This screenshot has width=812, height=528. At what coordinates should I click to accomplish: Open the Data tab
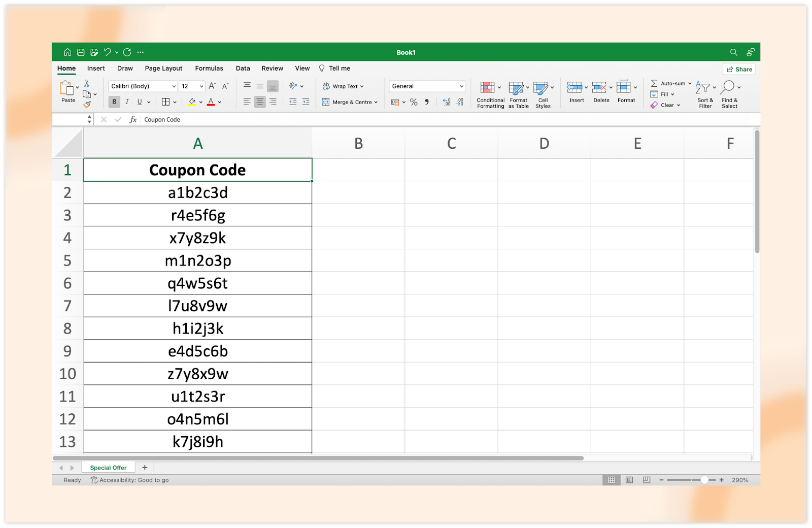(x=243, y=69)
